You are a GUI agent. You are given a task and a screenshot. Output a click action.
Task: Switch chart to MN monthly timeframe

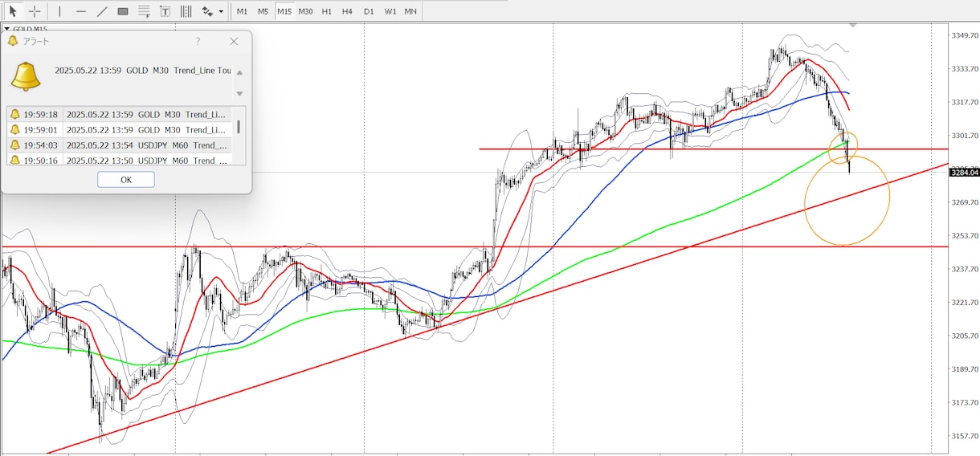click(410, 11)
